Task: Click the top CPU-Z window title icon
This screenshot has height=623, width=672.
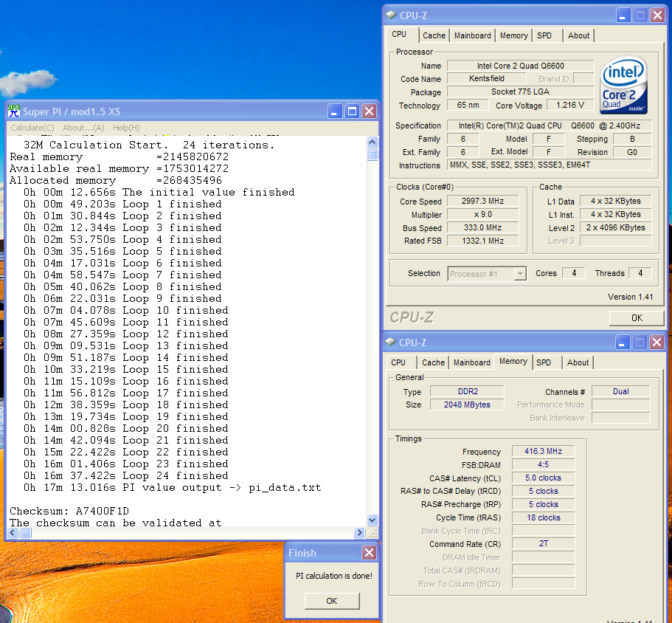Action: 391,15
